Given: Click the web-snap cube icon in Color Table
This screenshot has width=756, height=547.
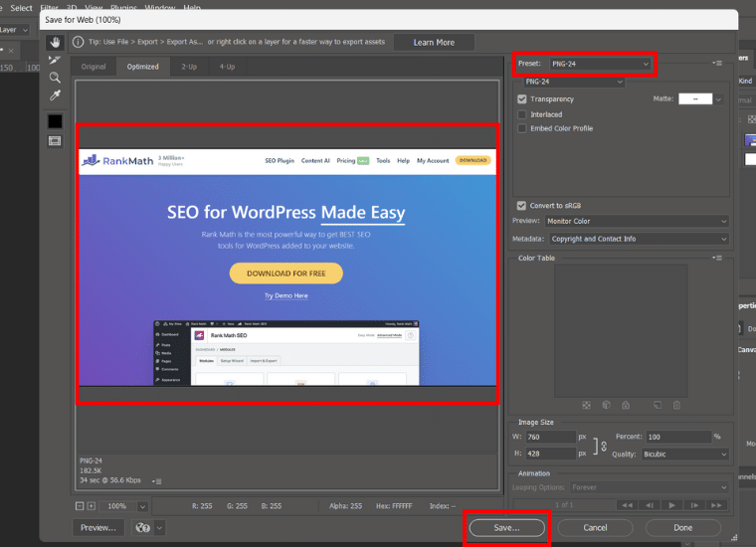Looking at the screenshot, I should tap(606, 406).
